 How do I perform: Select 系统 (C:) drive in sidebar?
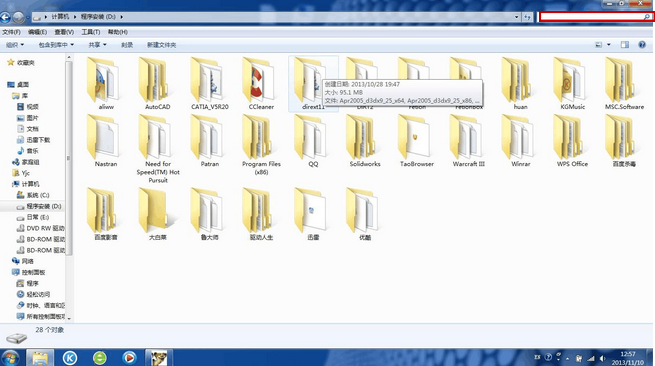click(x=38, y=195)
